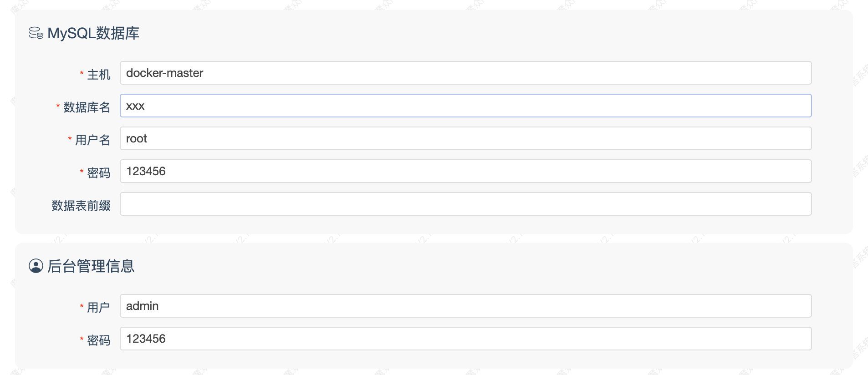Screen dimensions: 868x375
Task: Click the MySQL 密码 input field
Action: 465,171
